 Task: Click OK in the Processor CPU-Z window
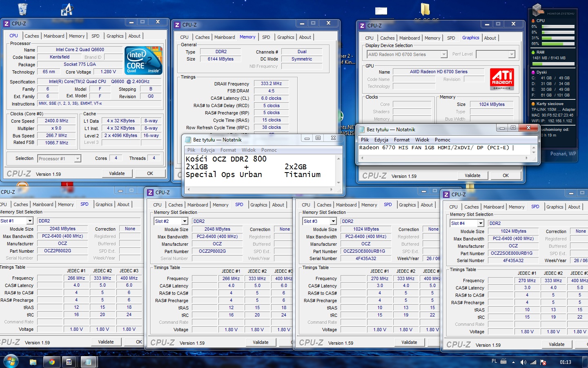(x=150, y=173)
